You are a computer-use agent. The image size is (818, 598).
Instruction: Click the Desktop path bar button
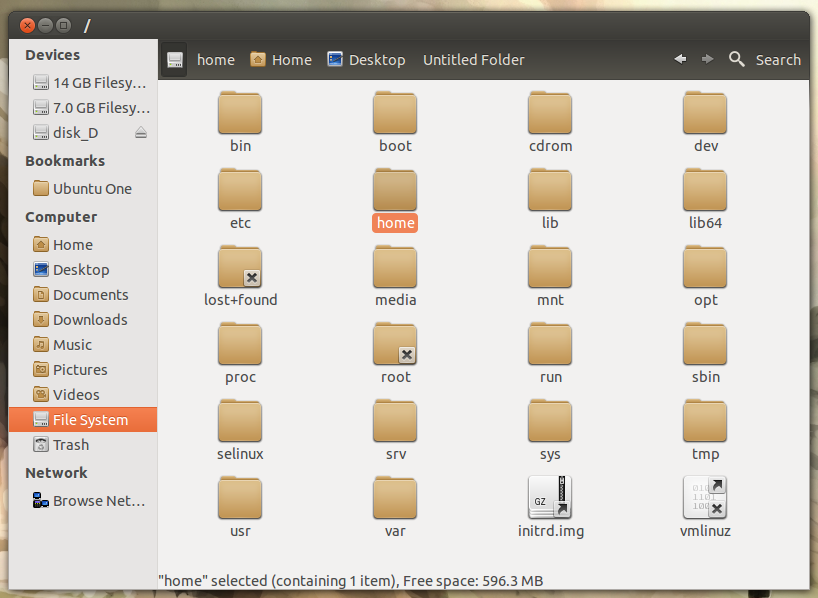[x=366, y=60]
